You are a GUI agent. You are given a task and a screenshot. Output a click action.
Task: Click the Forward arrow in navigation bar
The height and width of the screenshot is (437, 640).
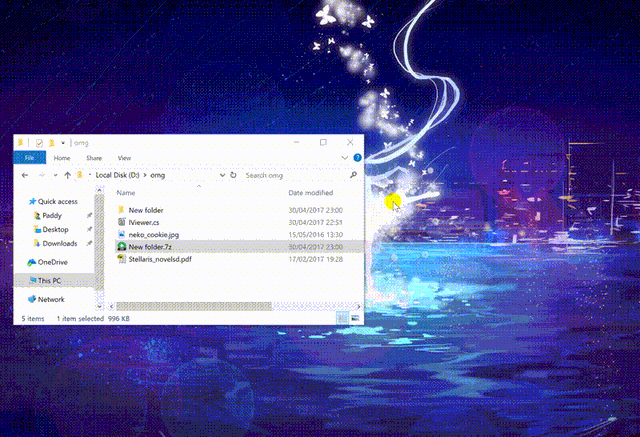click(x=42, y=175)
